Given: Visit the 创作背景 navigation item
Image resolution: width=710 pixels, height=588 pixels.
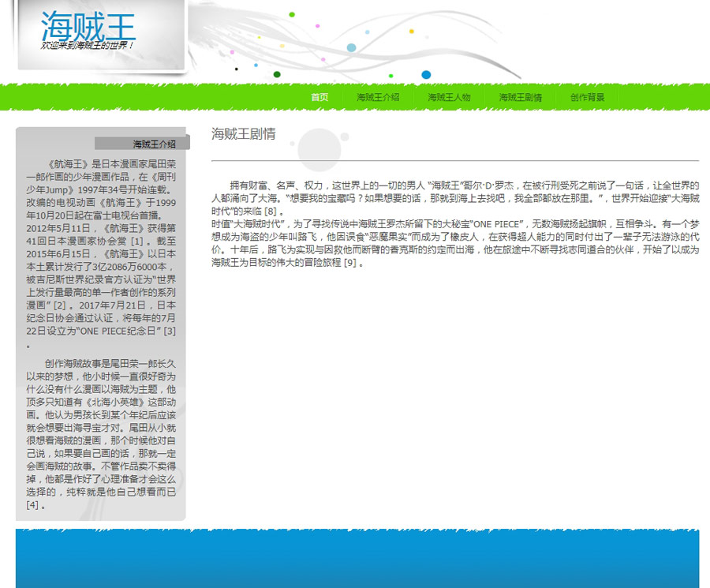Looking at the screenshot, I should 587,97.
